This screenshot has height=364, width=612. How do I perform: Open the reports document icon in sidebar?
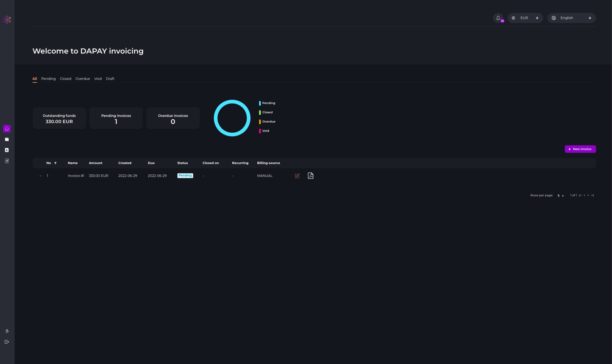7,161
